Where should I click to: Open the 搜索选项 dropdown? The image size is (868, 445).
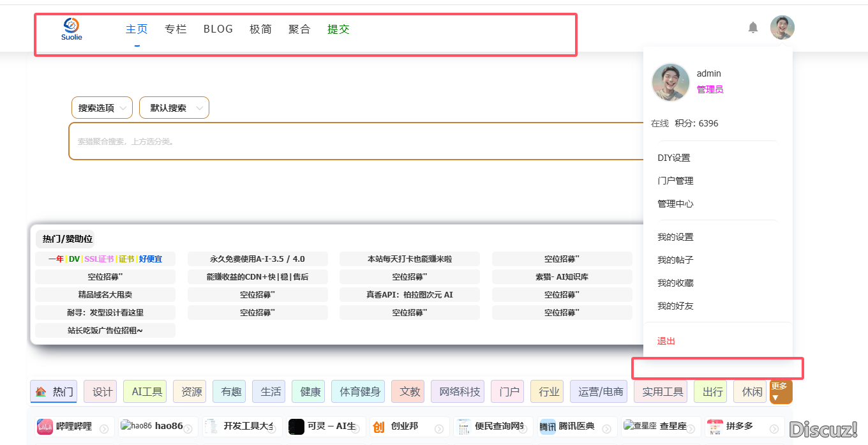(x=101, y=107)
